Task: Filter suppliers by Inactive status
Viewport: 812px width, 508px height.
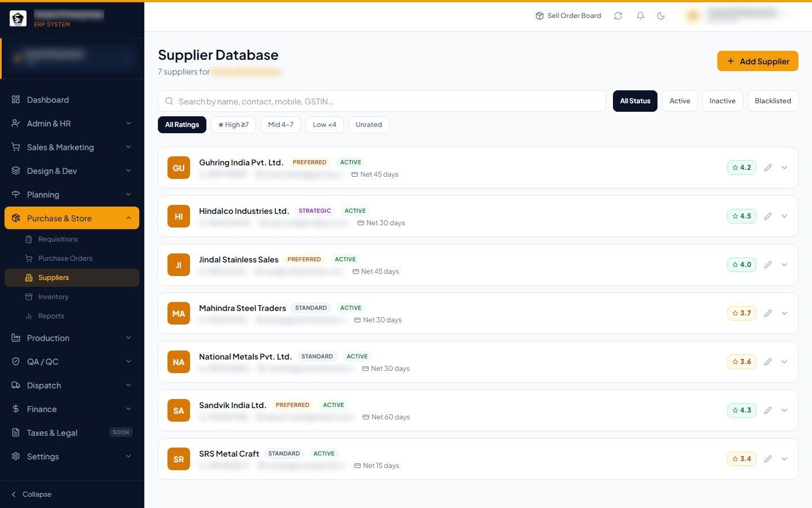Action: point(722,101)
